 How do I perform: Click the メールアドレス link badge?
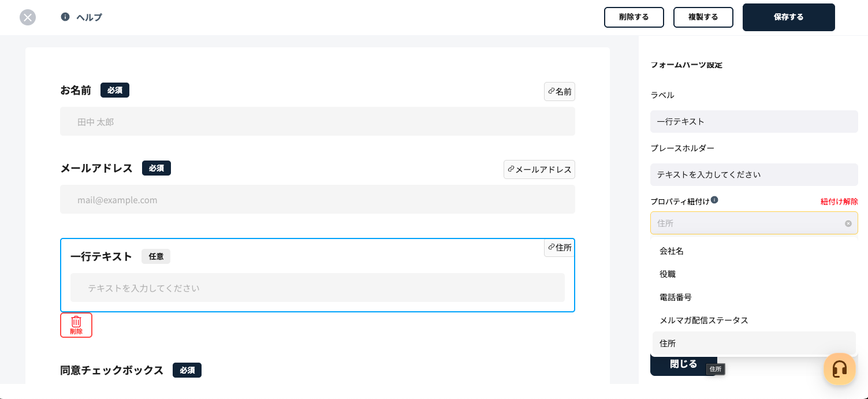tap(539, 169)
